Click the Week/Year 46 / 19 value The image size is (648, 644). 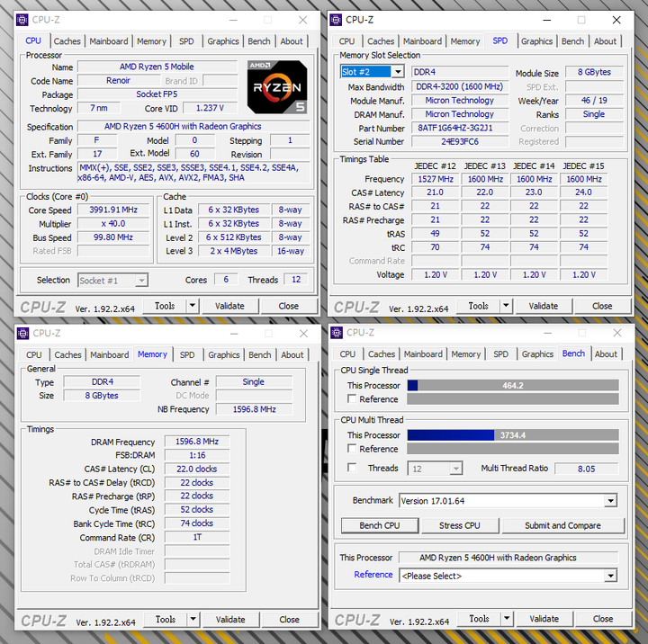pos(594,101)
